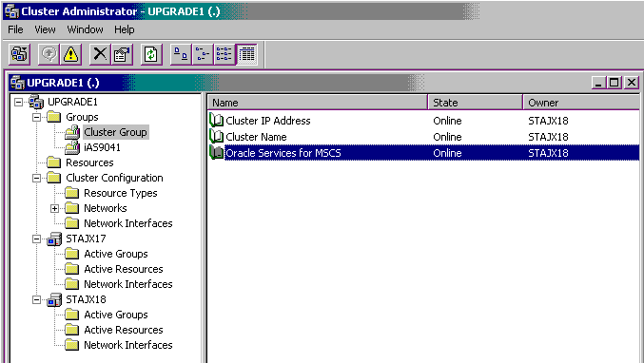Click the yellow warning Initiate Failure icon

click(70, 54)
